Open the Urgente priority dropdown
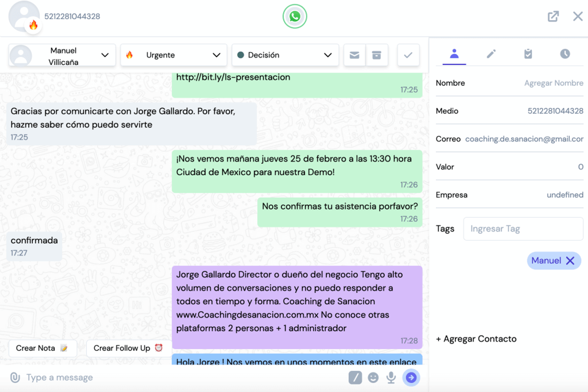The width and height of the screenshot is (588, 392). pos(174,55)
